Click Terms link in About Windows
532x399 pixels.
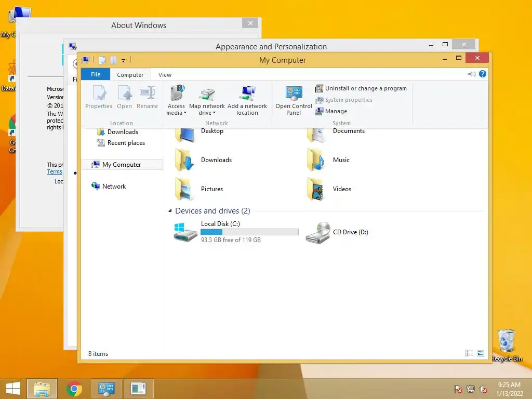point(55,171)
